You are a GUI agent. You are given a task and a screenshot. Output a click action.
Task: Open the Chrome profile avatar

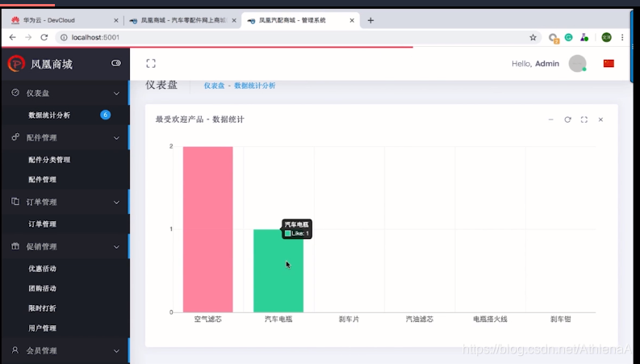click(x=607, y=37)
